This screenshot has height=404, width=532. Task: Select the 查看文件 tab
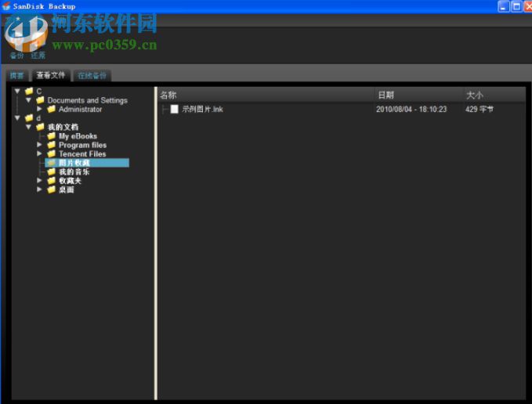[51, 75]
